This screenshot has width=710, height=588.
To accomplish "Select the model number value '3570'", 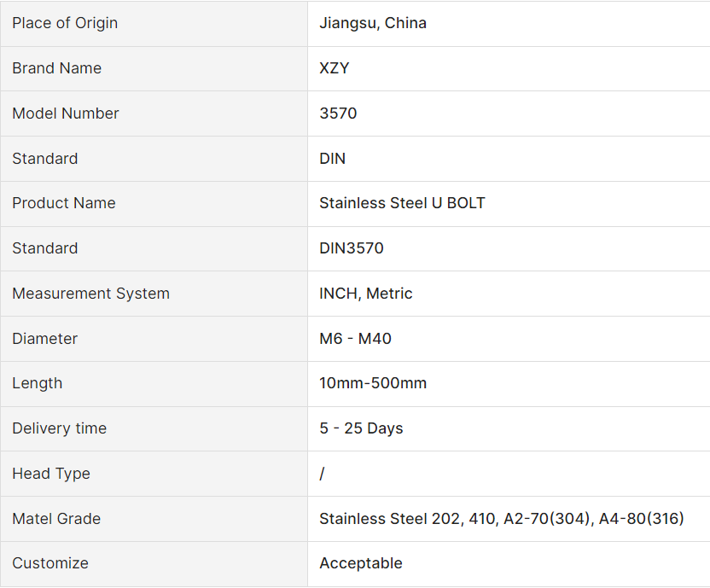I will point(338,114).
